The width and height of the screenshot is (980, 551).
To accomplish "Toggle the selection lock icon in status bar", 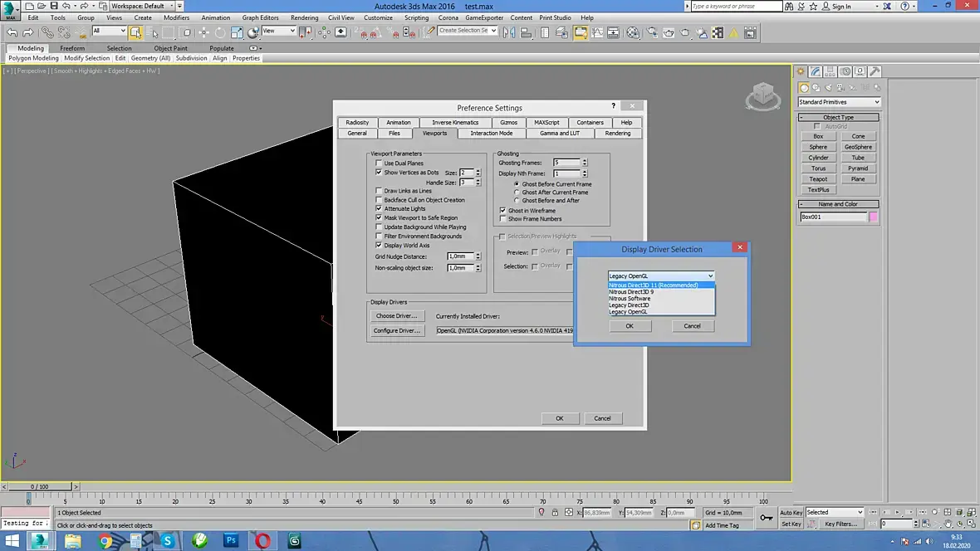I will pyautogui.click(x=555, y=512).
